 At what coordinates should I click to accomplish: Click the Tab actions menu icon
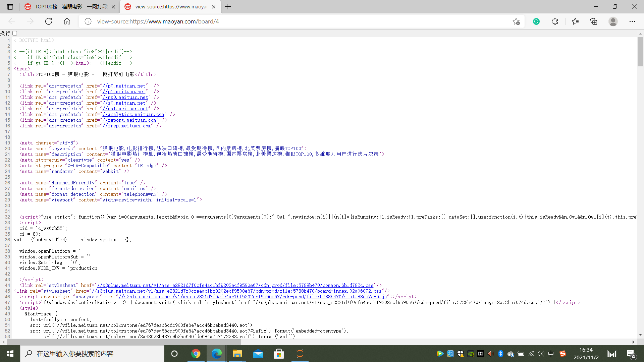tap(10, 7)
